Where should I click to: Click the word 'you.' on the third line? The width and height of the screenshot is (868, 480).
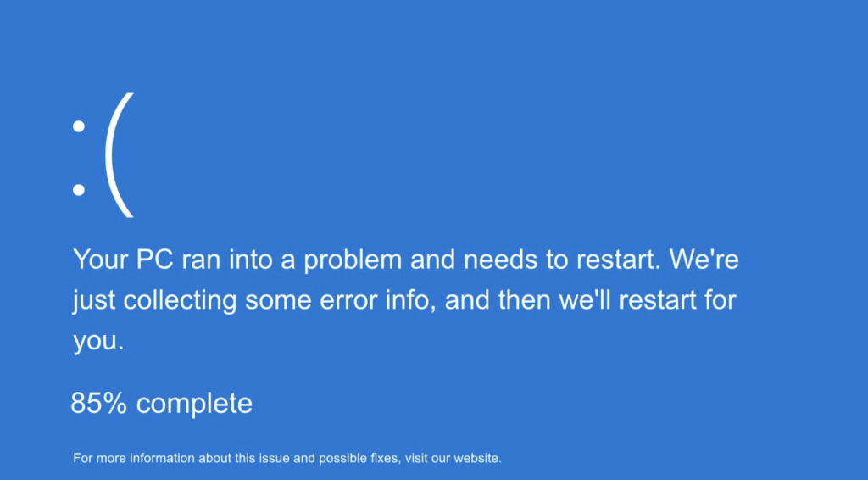pos(98,342)
